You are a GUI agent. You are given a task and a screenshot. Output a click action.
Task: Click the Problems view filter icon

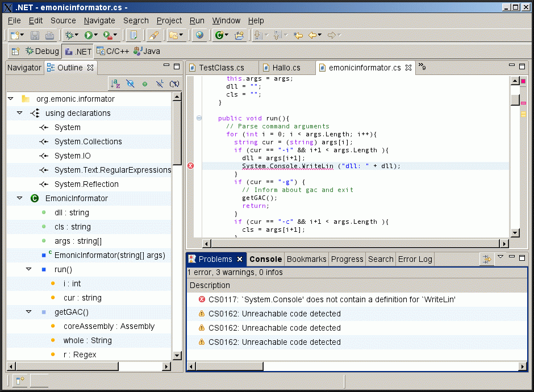(486, 259)
